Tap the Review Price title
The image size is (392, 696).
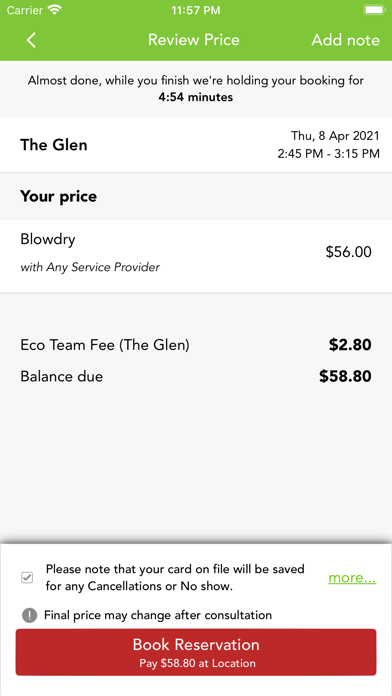point(194,40)
